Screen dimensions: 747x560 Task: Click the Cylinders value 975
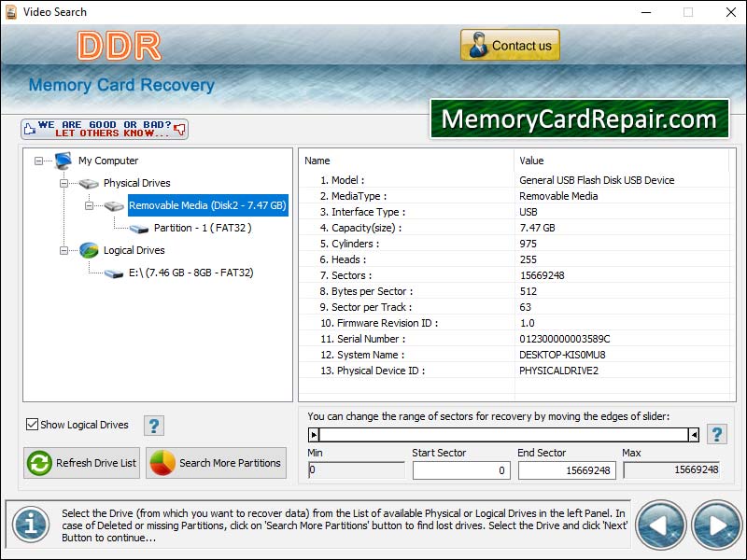[528, 244]
